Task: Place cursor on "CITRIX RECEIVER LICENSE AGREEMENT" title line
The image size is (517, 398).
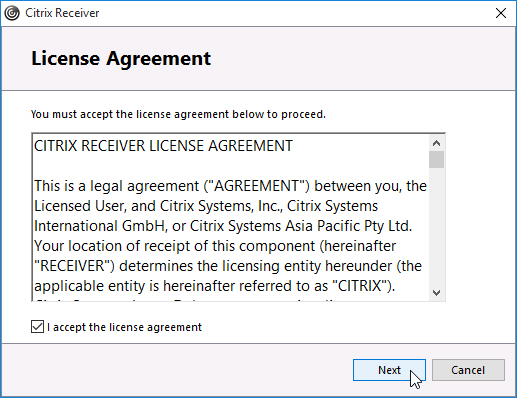Action: click(163, 146)
